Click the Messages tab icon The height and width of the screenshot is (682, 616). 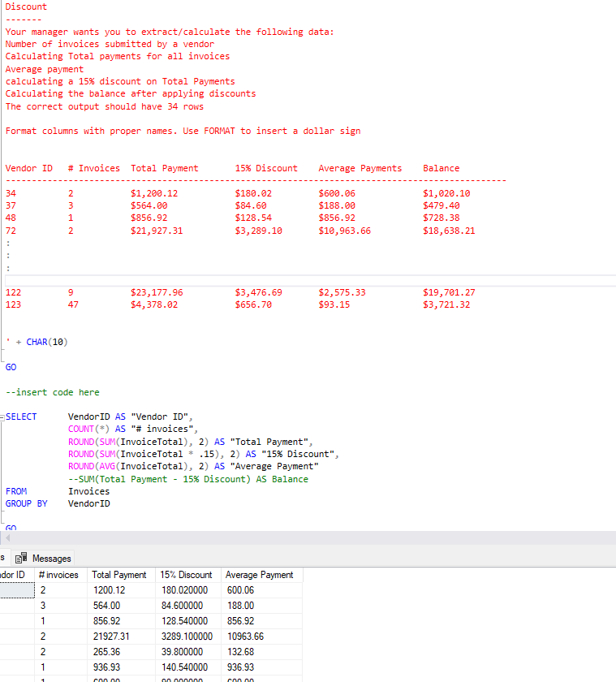click(21, 558)
